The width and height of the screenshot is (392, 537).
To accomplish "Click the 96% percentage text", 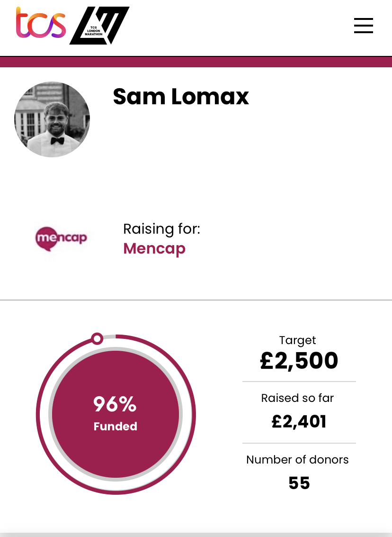I will pos(115,404).
